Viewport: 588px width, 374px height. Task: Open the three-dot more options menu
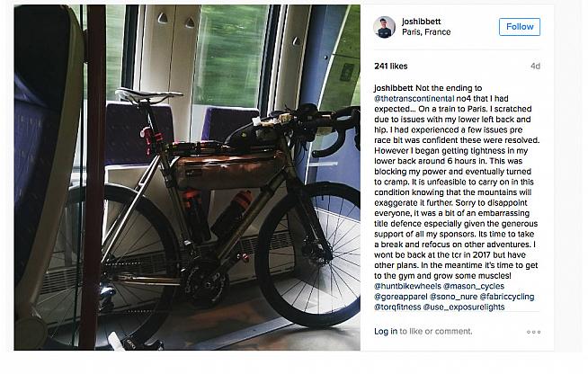(533, 332)
